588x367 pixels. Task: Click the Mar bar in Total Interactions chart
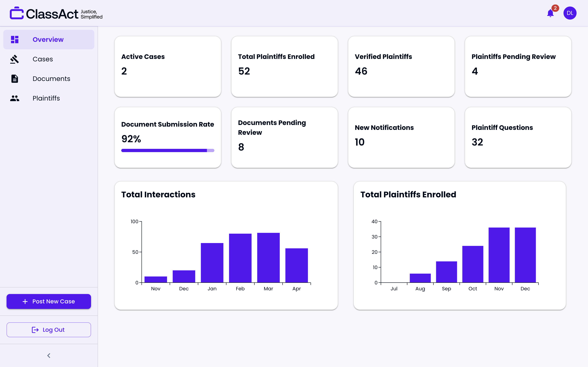click(x=268, y=257)
